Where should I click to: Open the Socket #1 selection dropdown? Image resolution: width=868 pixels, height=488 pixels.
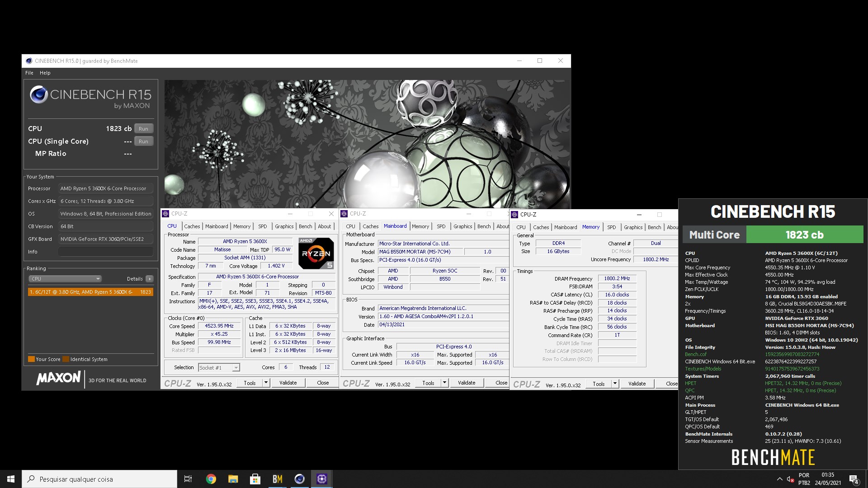coord(219,368)
